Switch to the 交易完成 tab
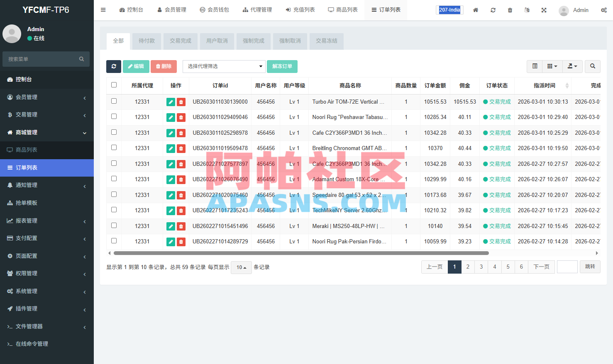Screen dimensions: 613x364 point(181,41)
